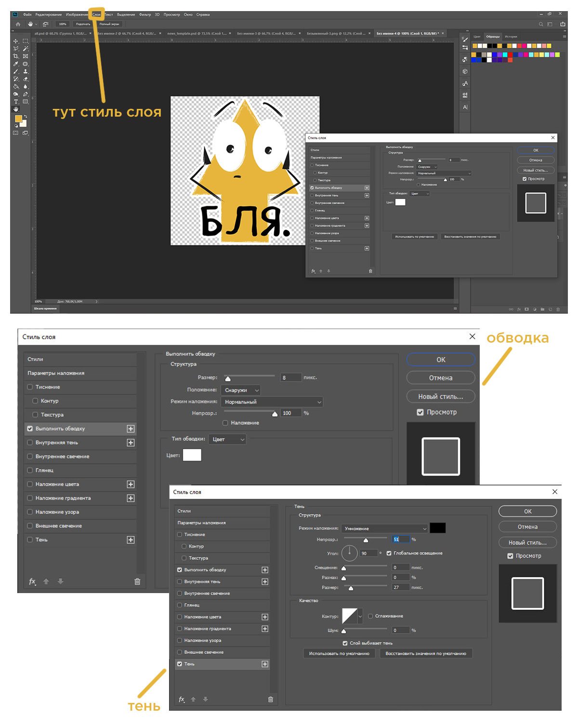This screenshot has height=728, width=578.
Task: Open Swatches panel menu icon
Action: point(565,37)
